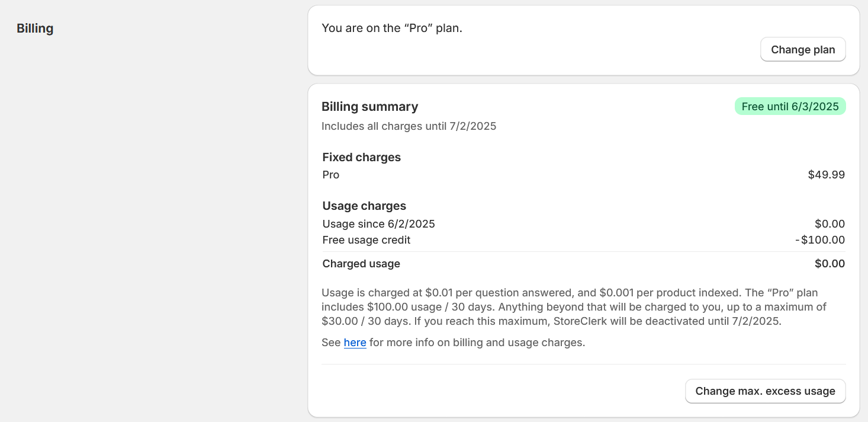Click the Change max. excess usage button
The image size is (868, 422).
click(765, 391)
